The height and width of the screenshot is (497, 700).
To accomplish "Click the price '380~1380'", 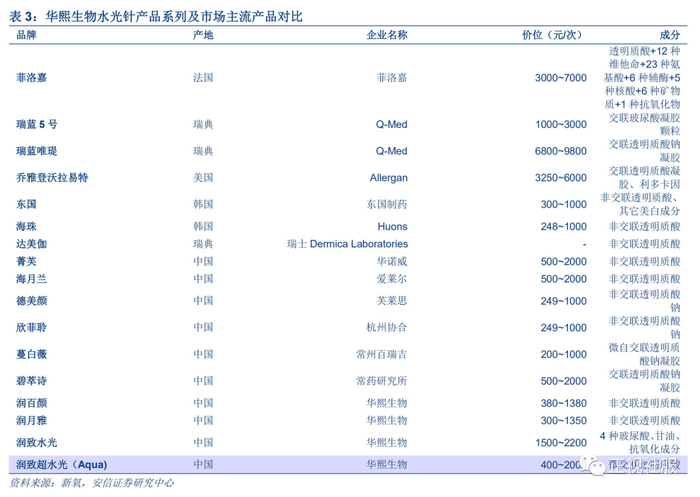I will coord(563,403).
